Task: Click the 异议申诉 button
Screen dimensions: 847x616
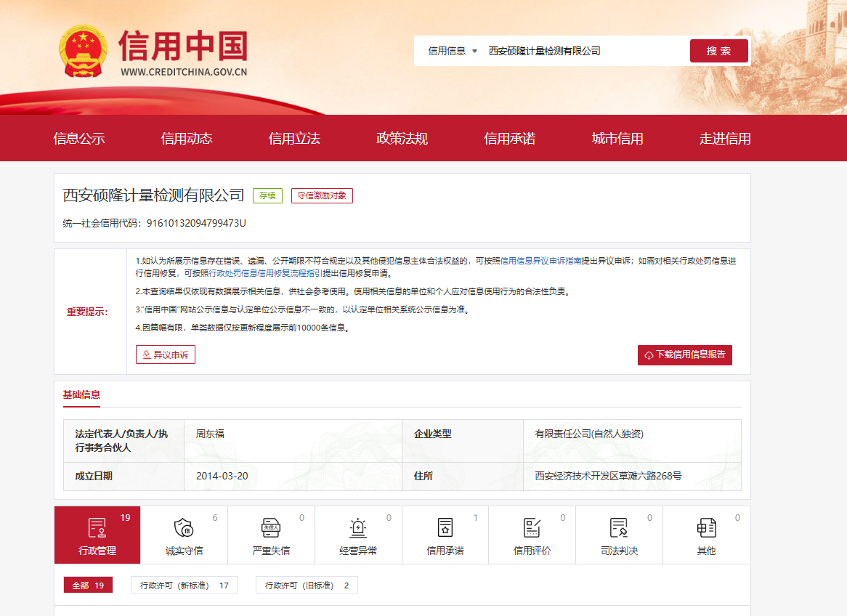Action: [x=166, y=354]
